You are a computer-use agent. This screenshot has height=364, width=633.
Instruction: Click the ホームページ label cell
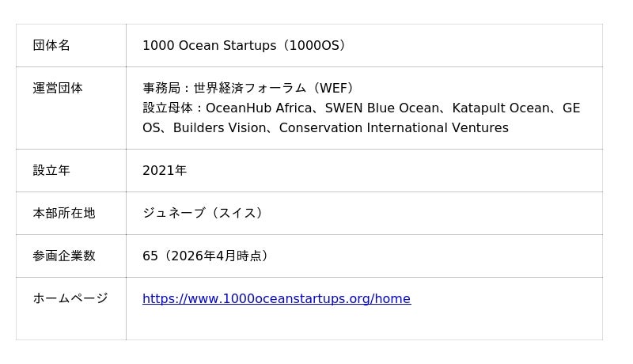coord(70,299)
